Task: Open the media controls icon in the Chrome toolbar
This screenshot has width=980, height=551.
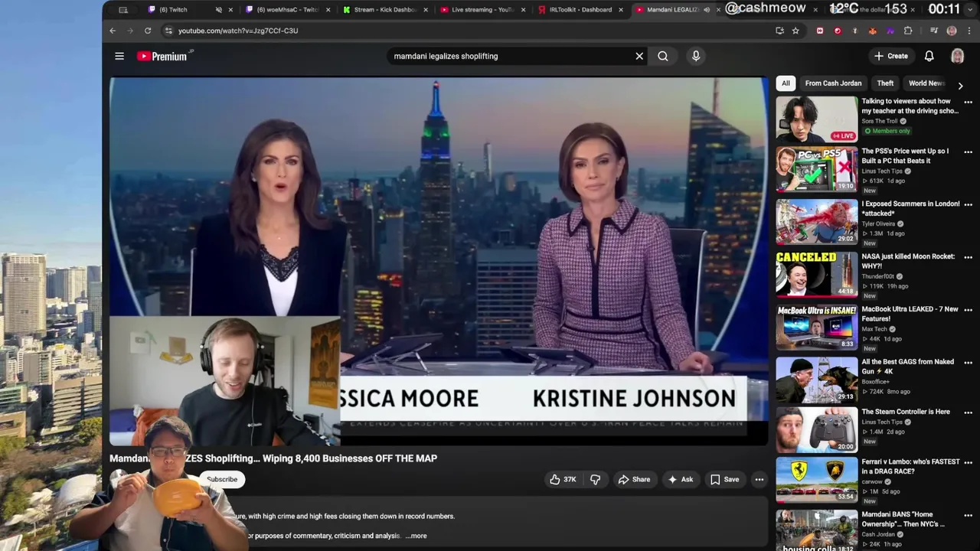Action: (x=934, y=31)
